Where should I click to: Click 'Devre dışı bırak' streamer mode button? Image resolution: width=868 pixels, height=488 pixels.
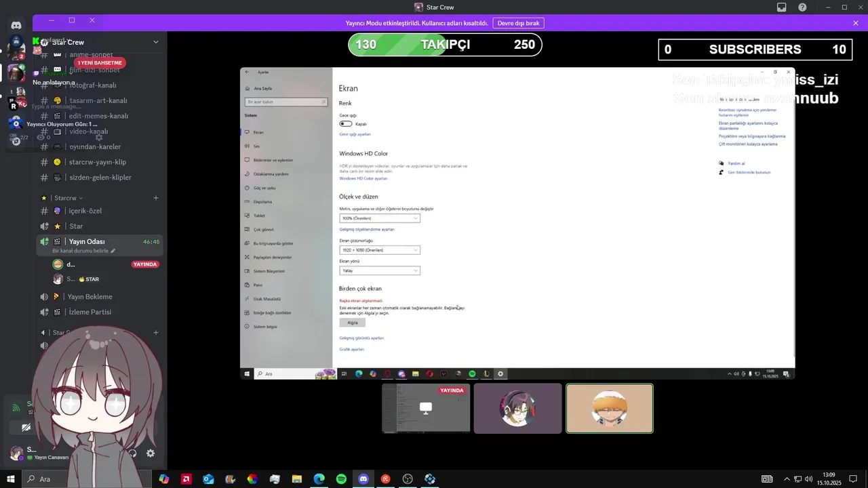click(x=518, y=23)
